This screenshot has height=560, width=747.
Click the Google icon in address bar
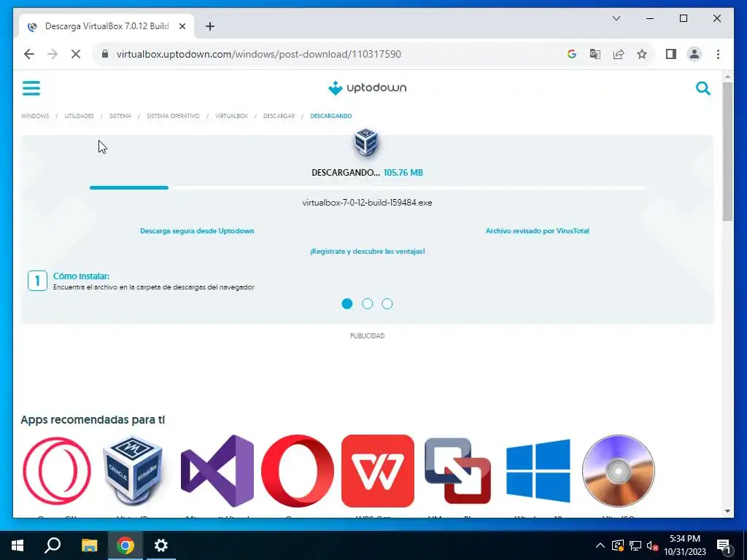click(572, 54)
